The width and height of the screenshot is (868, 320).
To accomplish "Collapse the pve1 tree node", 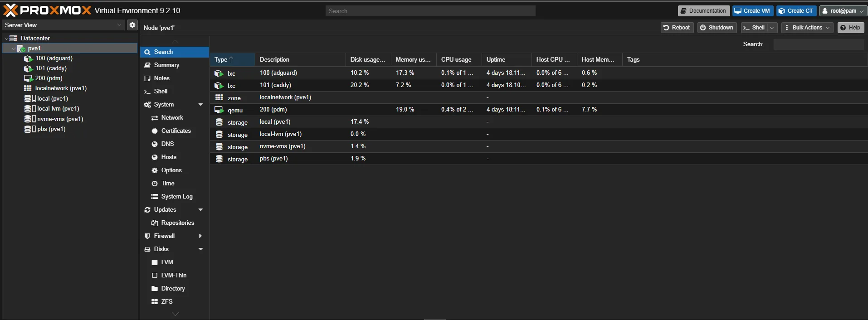I will tap(14, 48).
